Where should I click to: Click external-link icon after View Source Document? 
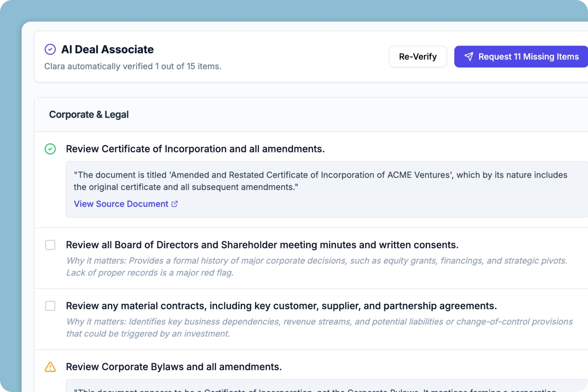174,204
